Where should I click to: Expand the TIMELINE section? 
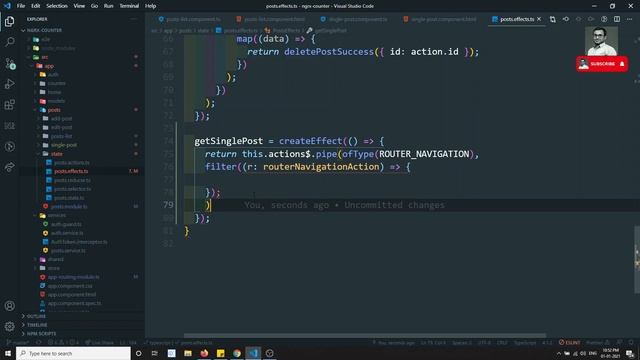coord(37,325)
